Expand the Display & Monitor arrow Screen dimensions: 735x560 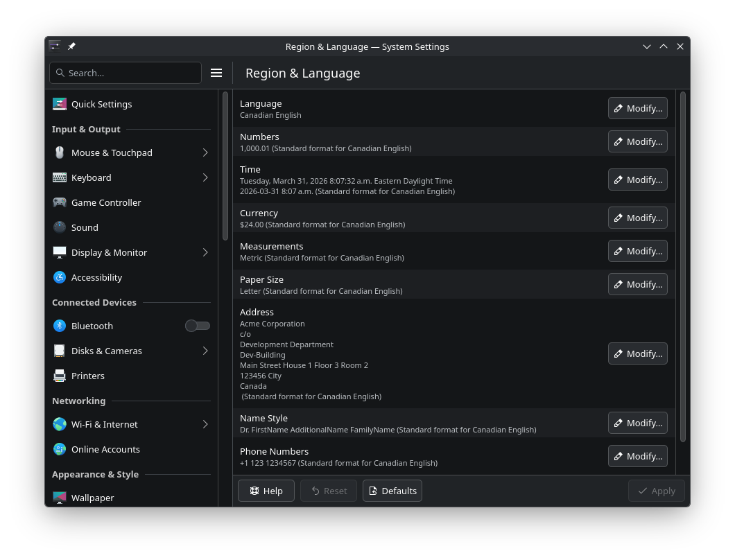pyautogui.click(x=205, y=252)
